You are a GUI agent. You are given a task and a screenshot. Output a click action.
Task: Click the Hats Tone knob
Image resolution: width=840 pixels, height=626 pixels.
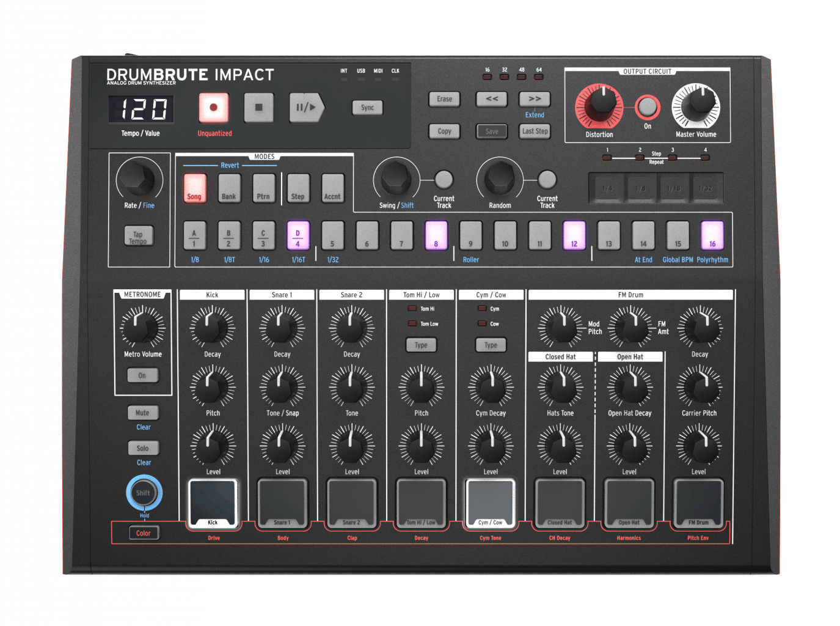tap(560, 386)
